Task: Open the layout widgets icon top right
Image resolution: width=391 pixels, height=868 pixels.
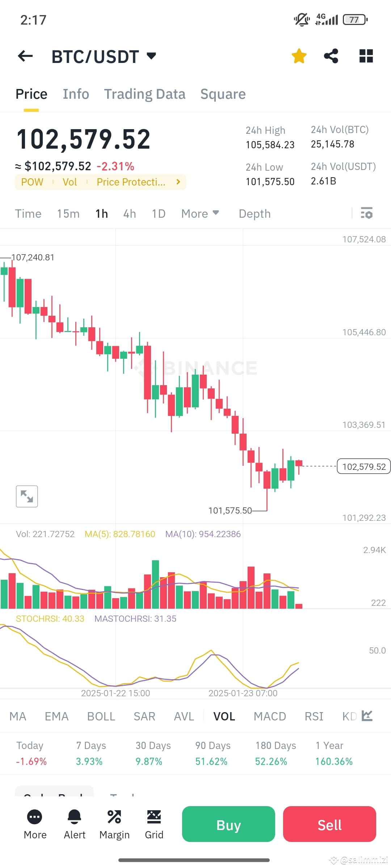Action: click(366, 56)
